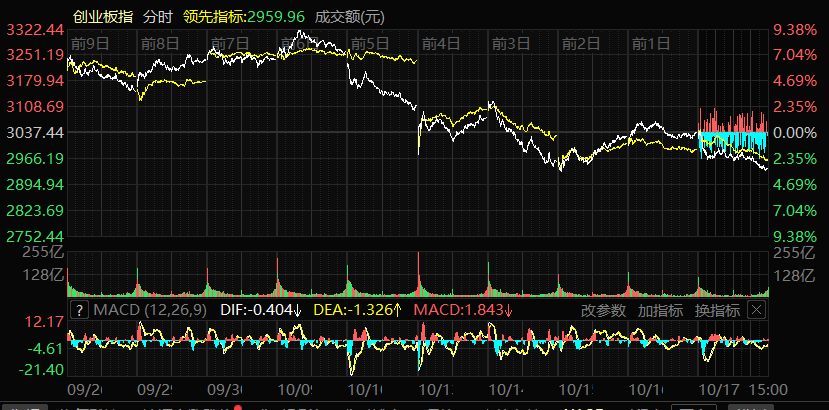Click the DEA value readout
Viewport: 829px width, 410px height.
358,310
